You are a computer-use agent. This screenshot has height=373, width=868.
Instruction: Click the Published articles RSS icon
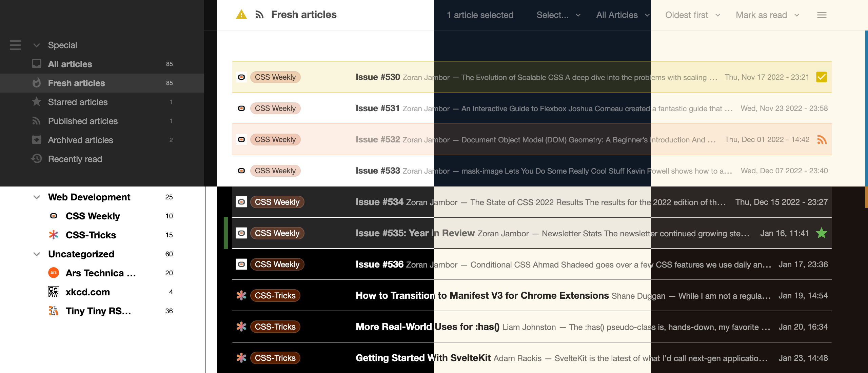[37, 121]
